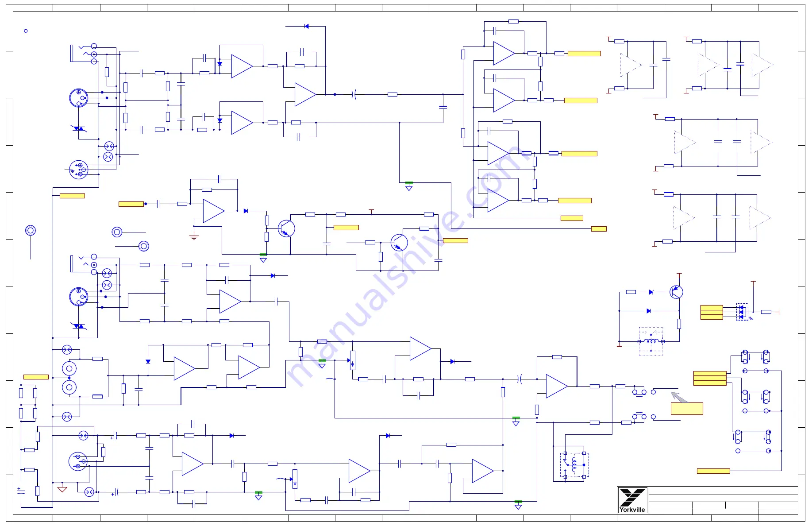Click the test point ring with wire extending left
Viewport: 812px width, 526px height.
[x=144, y=246]
